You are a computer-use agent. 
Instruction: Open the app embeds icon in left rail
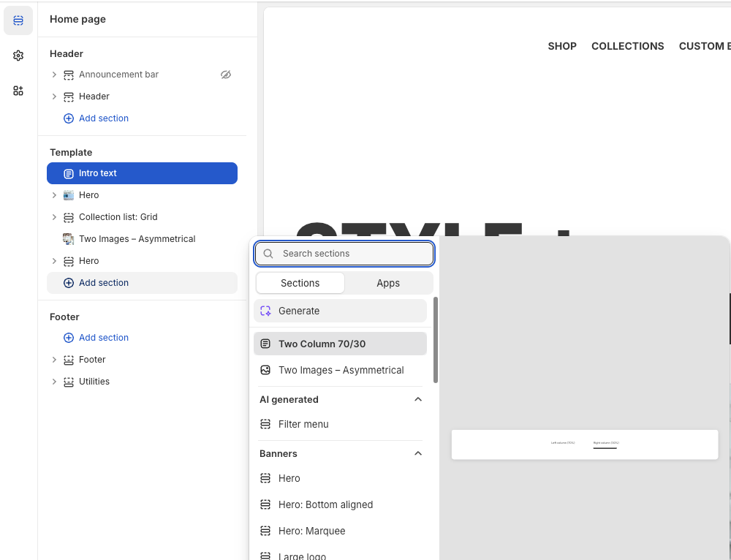[18, 91]
